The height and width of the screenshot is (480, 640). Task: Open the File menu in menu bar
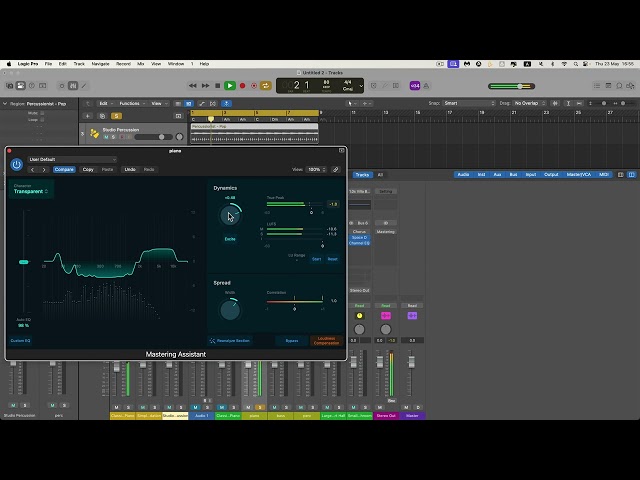point(48,64)
